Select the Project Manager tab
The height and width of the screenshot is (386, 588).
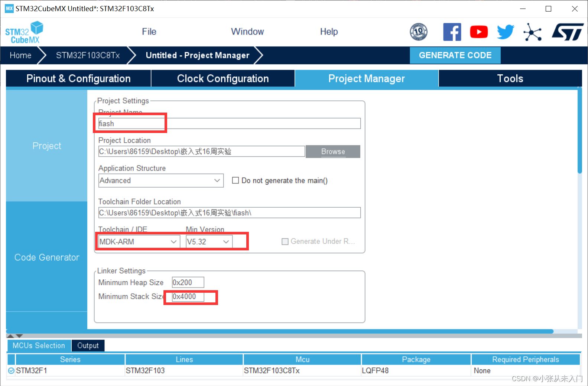point(367,78)
